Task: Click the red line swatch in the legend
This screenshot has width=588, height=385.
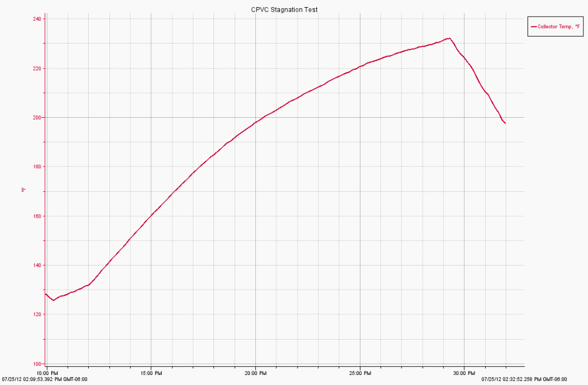Action: [534, 26]
